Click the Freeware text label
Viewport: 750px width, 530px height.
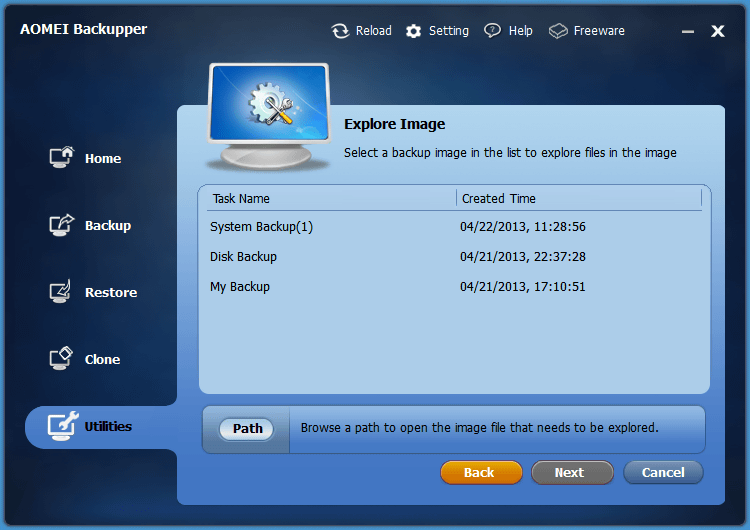(599, 31)
